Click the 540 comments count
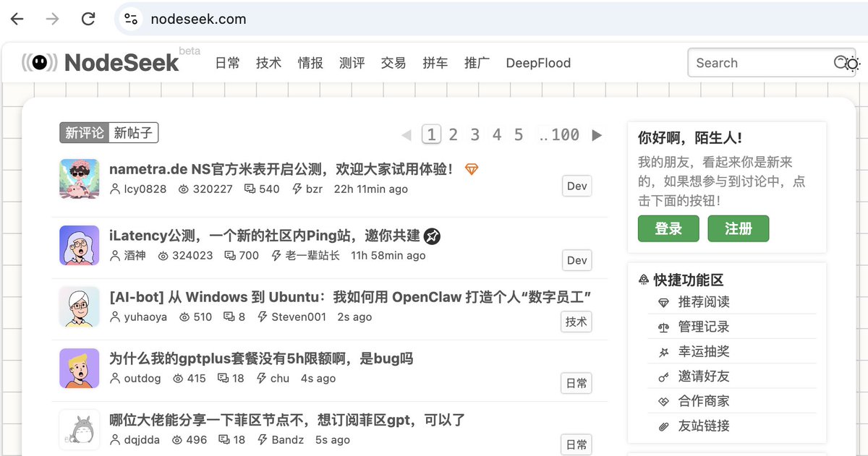Image resolution: width=868 pixels, height=456 pixels. click(262, 189)
